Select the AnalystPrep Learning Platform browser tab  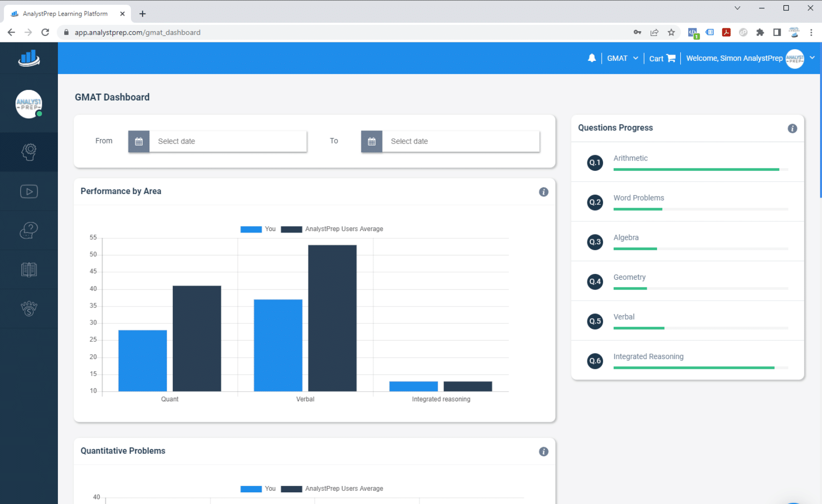(x=65, y=14)
